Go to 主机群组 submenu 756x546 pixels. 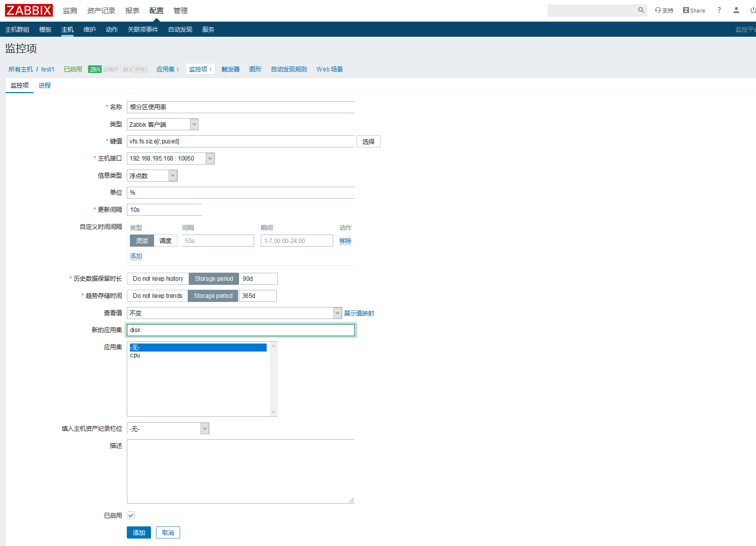pos(17,30)
